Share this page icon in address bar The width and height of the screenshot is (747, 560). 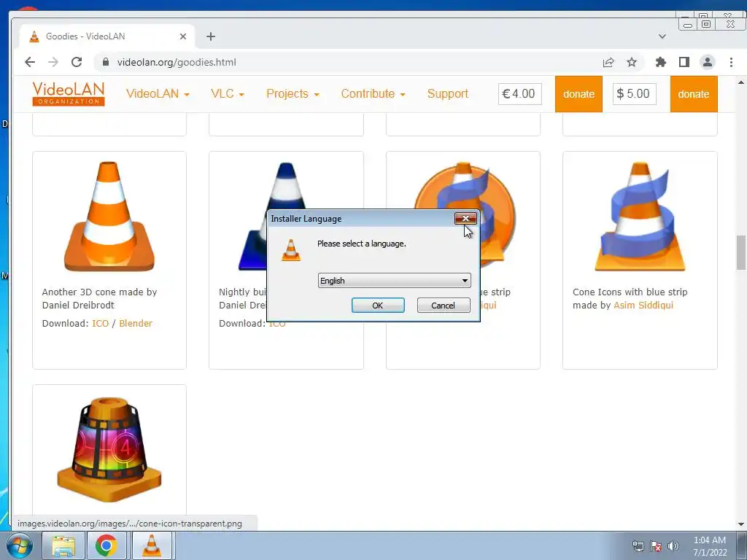coord(608,63)
